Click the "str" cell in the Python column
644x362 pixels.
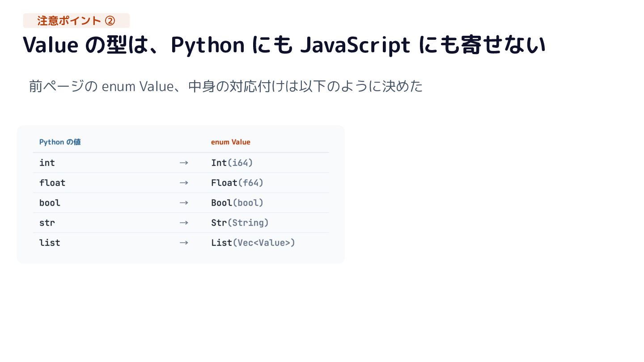pyautogui.click(x=47, y=223)
